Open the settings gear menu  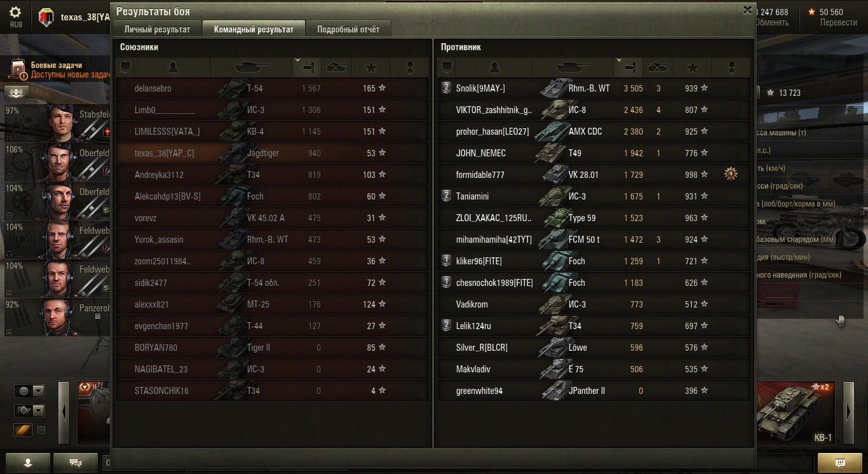coord(16,13)
